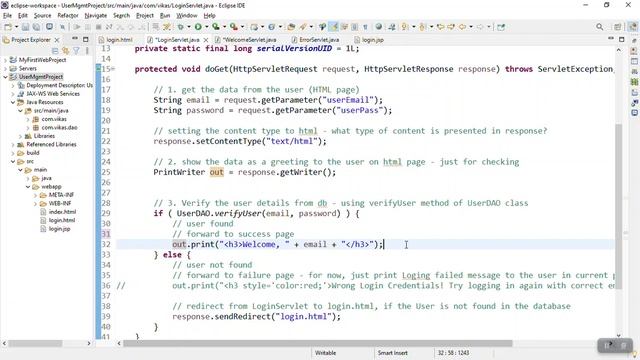Open the Window menu

tap(187, 16)
